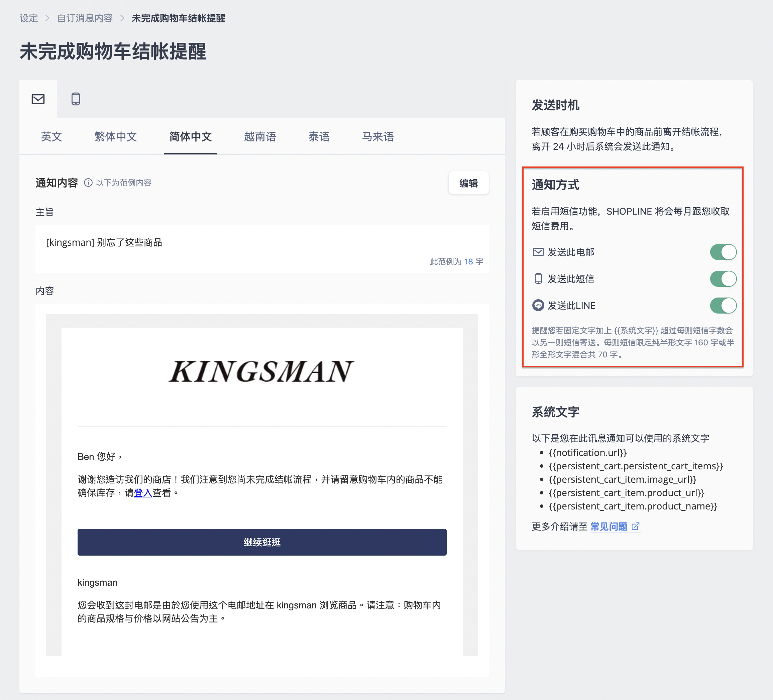The width and height of the screenshot is (773, 700).
Task: Click the 继续逛逛 button in the email
Action: [262, 542]
